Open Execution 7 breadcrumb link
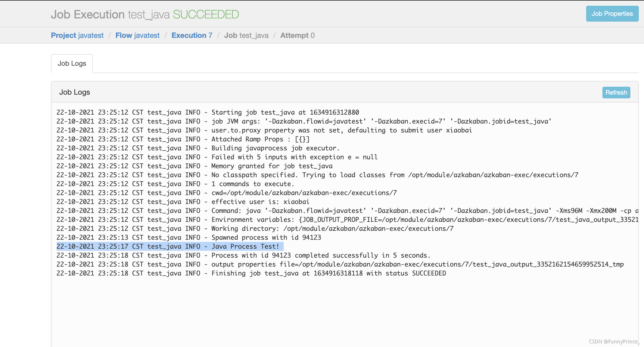The width and height of the screenshot is (644, 347). pyautogui.click(x=192, y=35)
